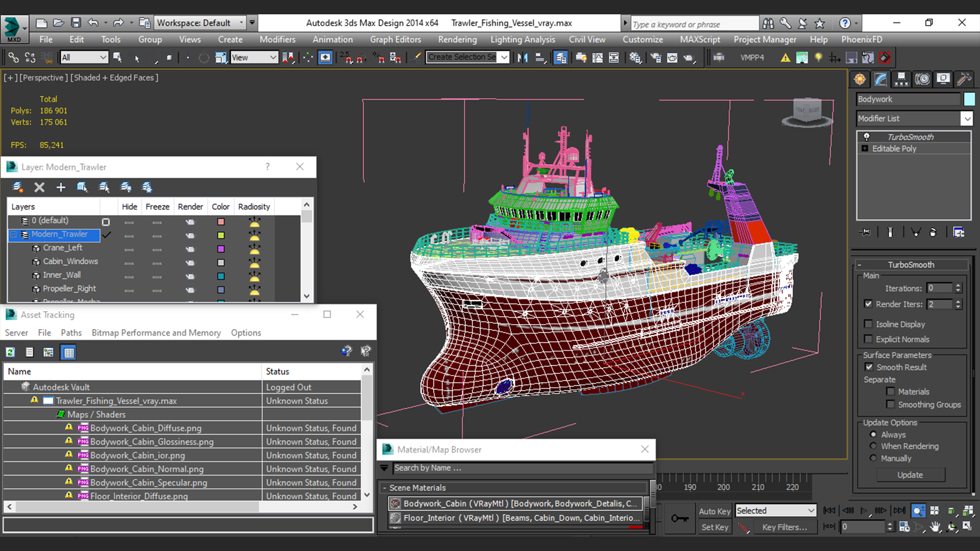Image resolution: width=980 pixels, height=551 pixels.
Task: Click the Open File folder icon
Action: point(59,23)
